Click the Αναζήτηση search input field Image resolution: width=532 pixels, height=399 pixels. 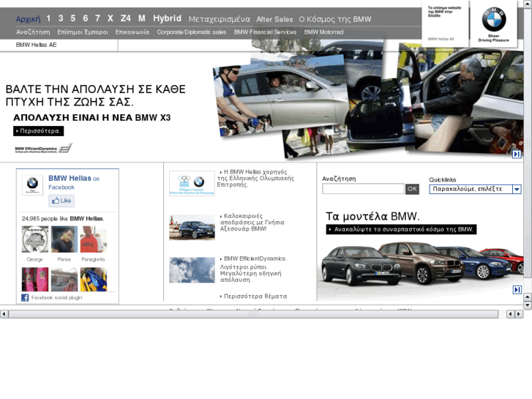[x=363, y=189]
